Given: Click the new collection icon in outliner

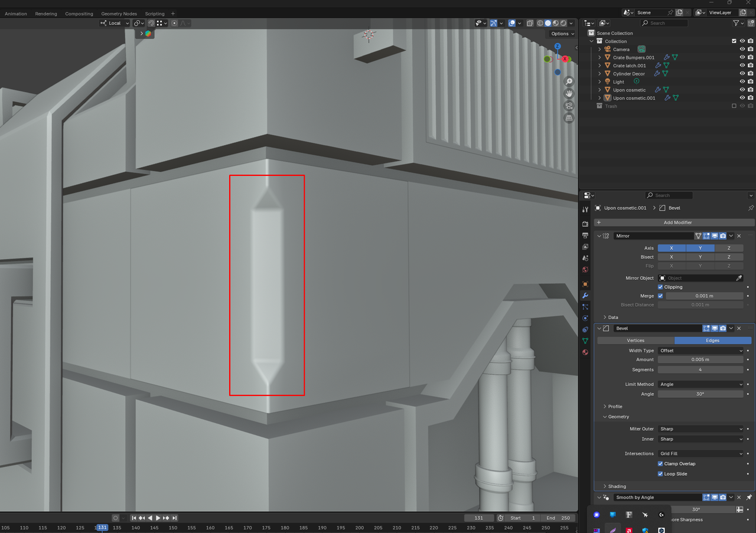Looking at the screenshot, I should coord(750,23).
